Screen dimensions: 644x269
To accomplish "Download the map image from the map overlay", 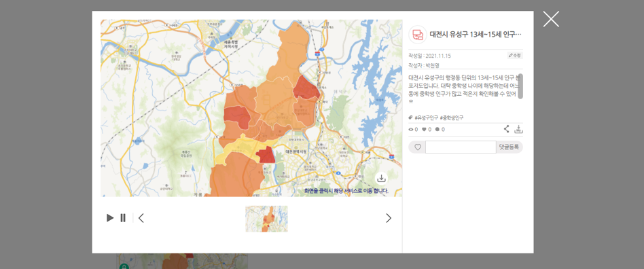I will pyautogui.click(x=381, y=178).
